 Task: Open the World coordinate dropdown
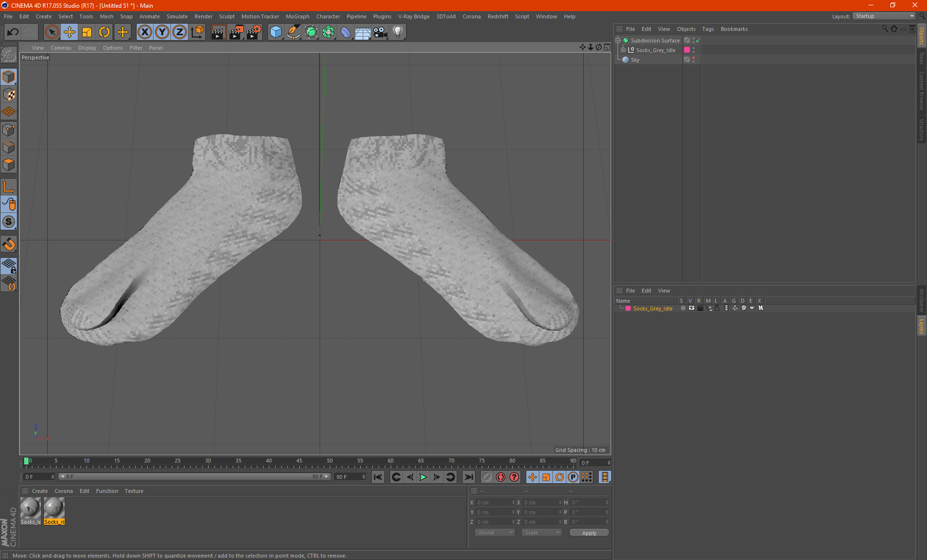click(495, 532)
